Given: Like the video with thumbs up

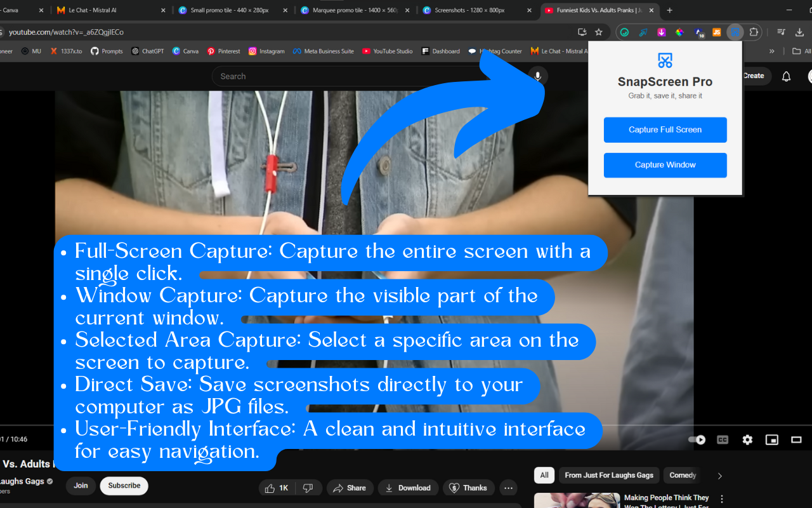Looking at the screenshot, I should click(277, 488).
